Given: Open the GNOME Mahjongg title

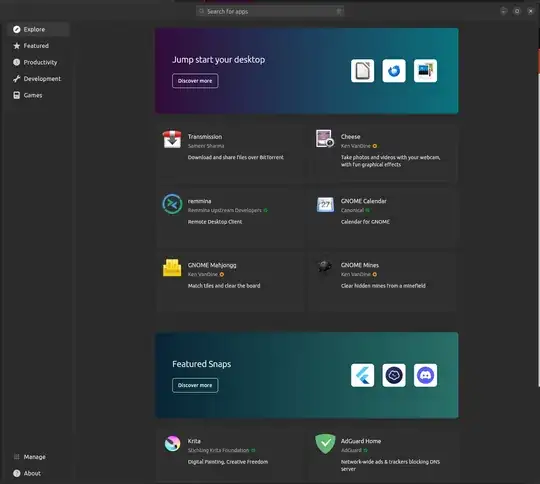Looking at the screenshot, I should point(212,265).
